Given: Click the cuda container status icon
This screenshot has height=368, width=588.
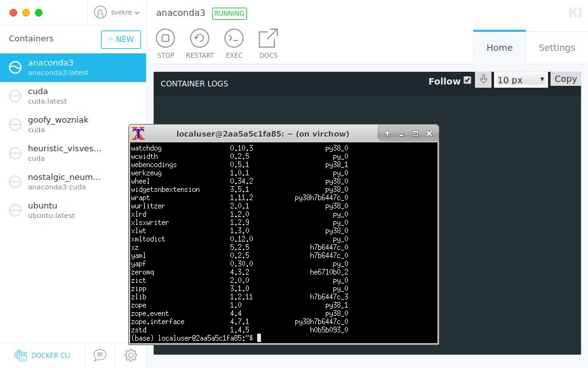Looking at the screenshot, I should pos(15,96).
